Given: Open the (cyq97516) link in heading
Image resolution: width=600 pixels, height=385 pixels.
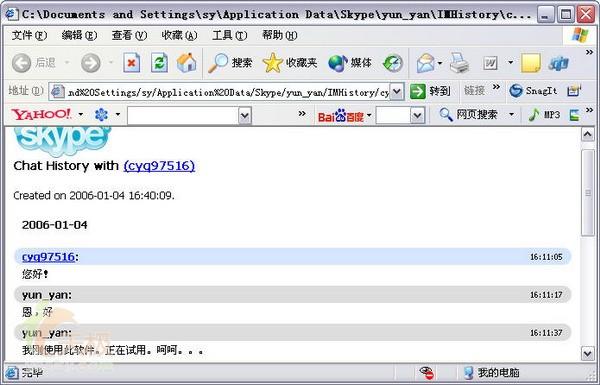Looking at the screenshot, I should click(x=159, y=166).
